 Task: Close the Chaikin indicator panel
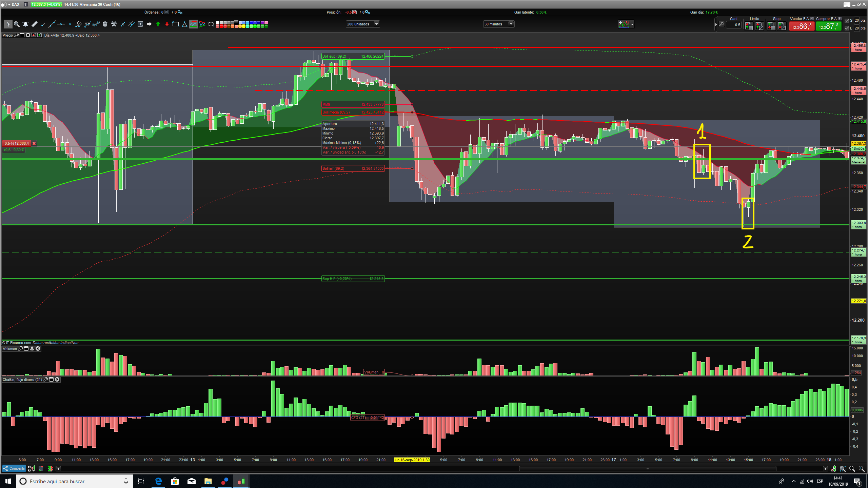pos(57,380)
